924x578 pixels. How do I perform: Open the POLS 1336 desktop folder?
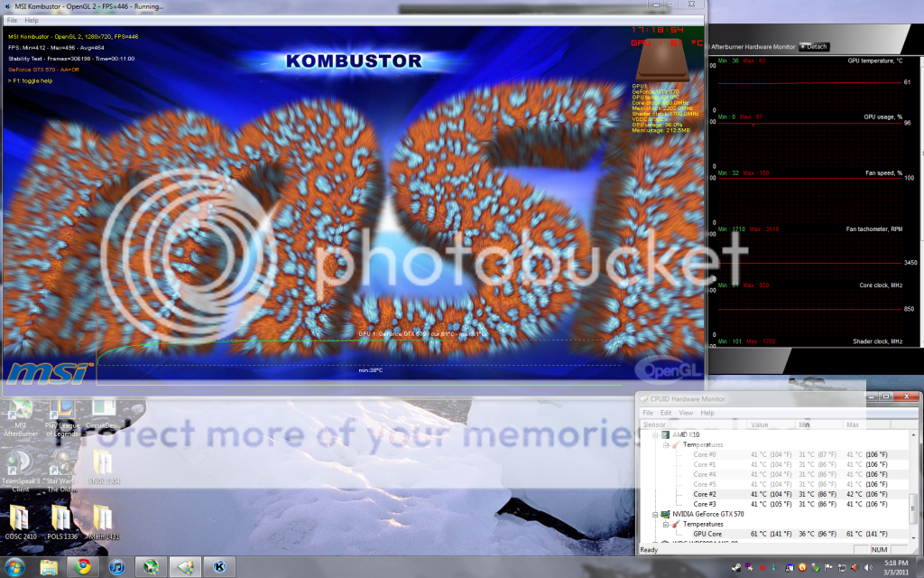pos(62,522)
